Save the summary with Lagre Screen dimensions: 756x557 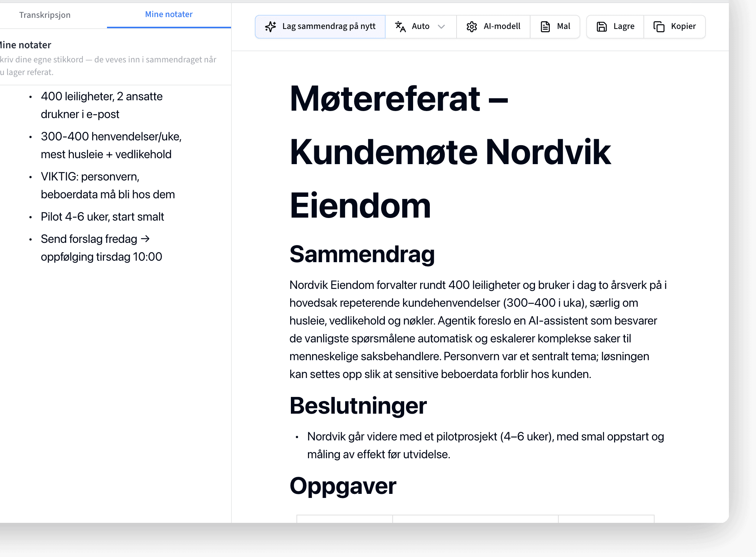(615, 26)
